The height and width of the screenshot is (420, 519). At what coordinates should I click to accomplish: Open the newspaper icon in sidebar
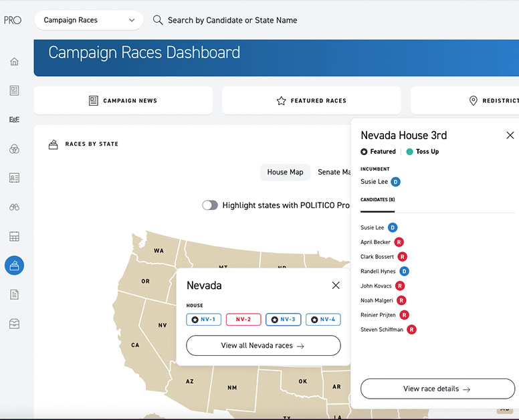point(14,90)
